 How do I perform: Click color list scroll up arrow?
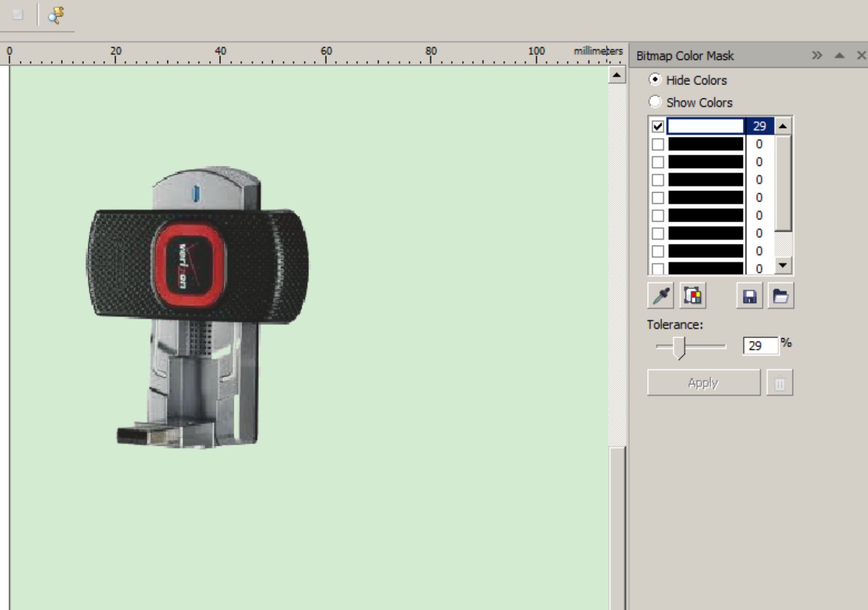point(782,126)
